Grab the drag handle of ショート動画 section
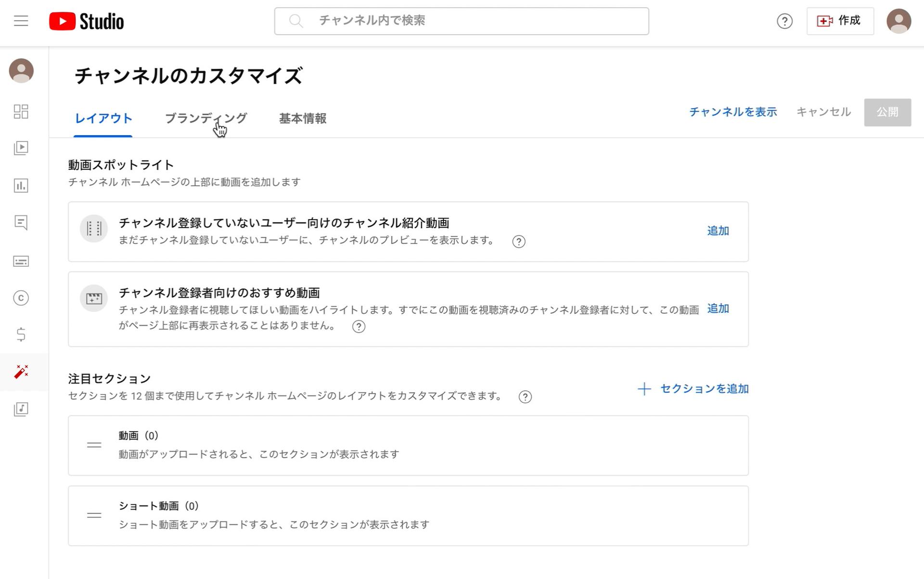The image size is (924, 579). click(94, 515)
